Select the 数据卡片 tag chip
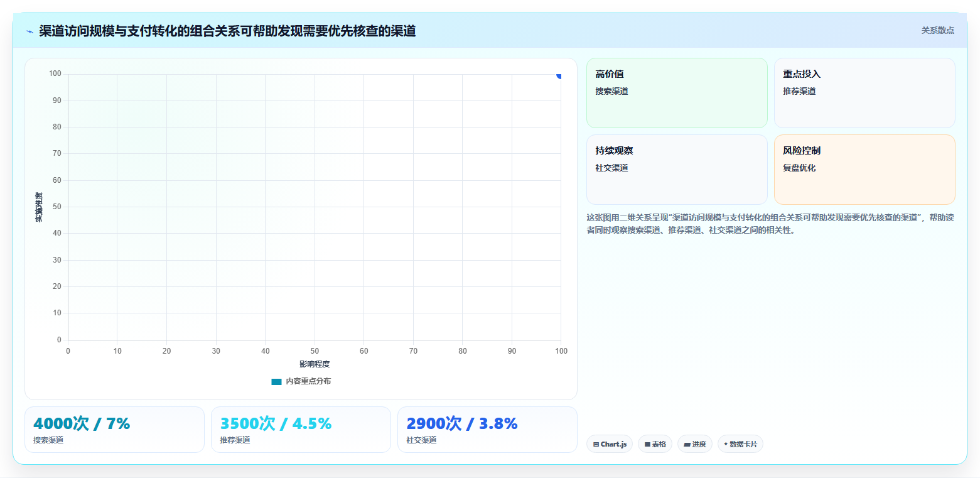Screen dimensions: 980x478 pyautogui.click(x=740, y=444)
